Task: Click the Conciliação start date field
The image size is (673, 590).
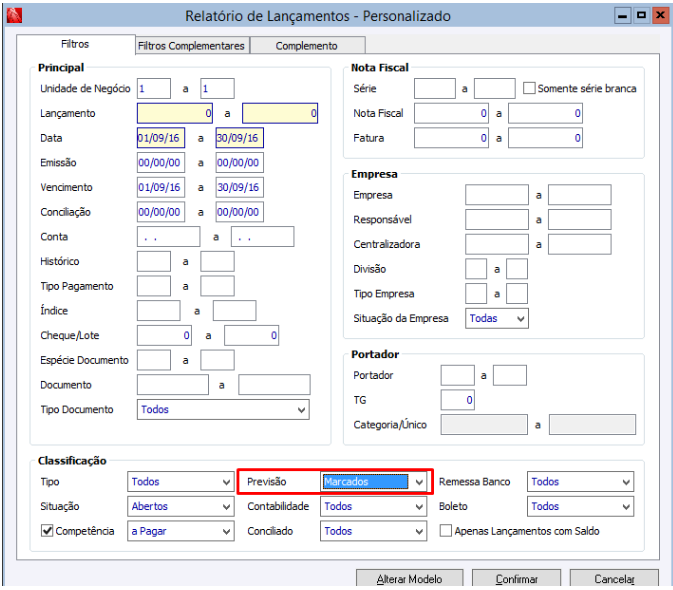Action: coord(161,212)
